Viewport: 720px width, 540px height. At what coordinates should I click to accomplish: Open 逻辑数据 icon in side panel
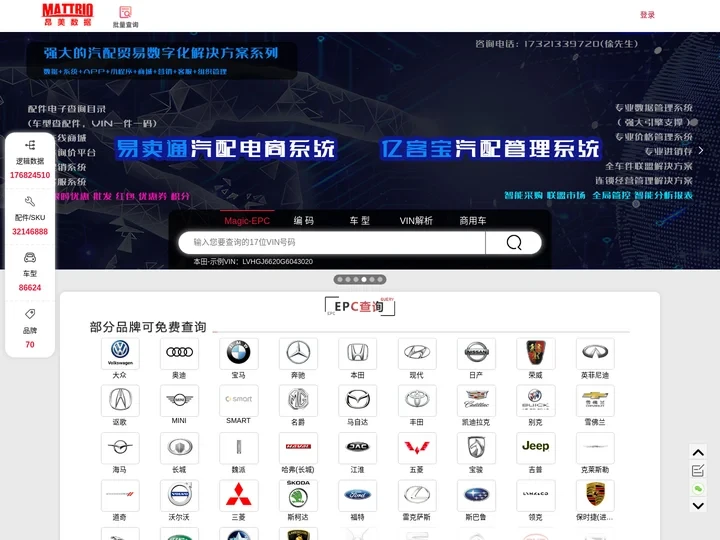tap(30, 146)
